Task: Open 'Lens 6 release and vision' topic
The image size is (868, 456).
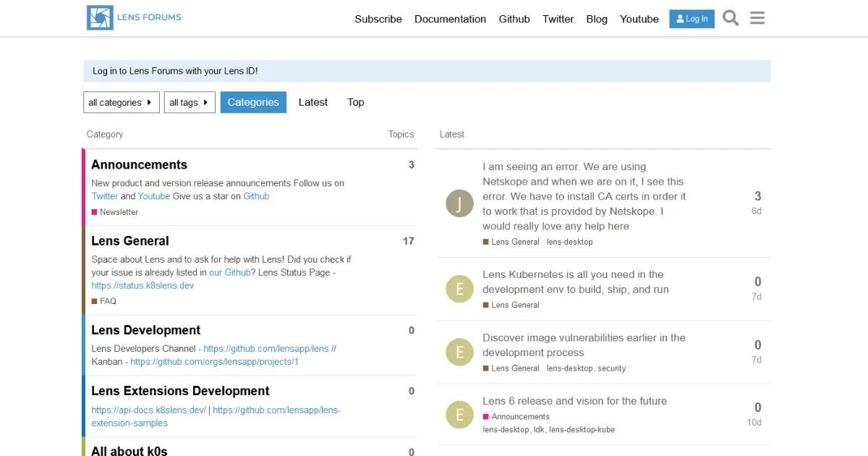Action: pos(574,401)
